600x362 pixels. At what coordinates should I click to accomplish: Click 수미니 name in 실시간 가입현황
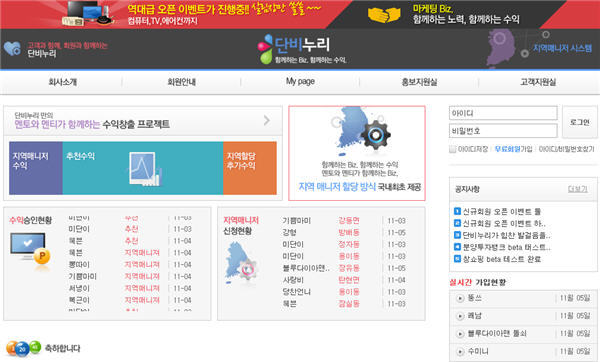[x=478, y=351]
